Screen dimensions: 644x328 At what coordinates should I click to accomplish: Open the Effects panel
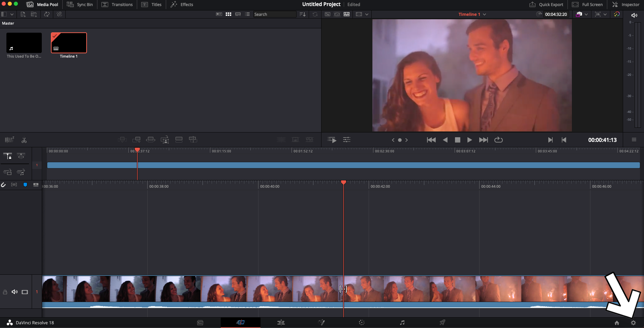(182, 4)
